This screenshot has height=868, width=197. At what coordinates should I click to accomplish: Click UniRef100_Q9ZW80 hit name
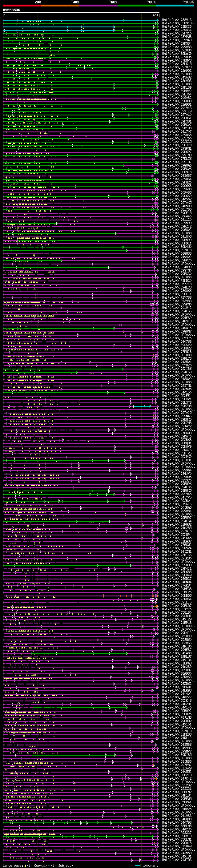[177, 50]
